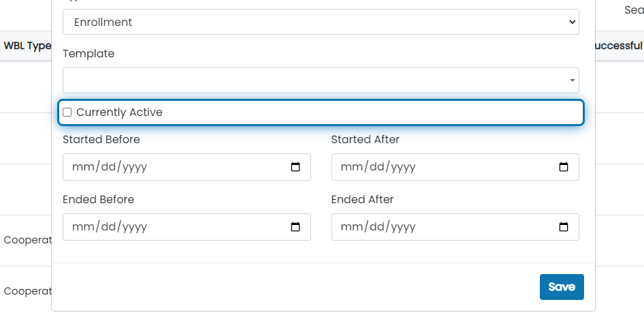This screenshot has width=644, height=317.
Task: Save the filter settings
Action: pyautogui.click(x=562, y=287)
